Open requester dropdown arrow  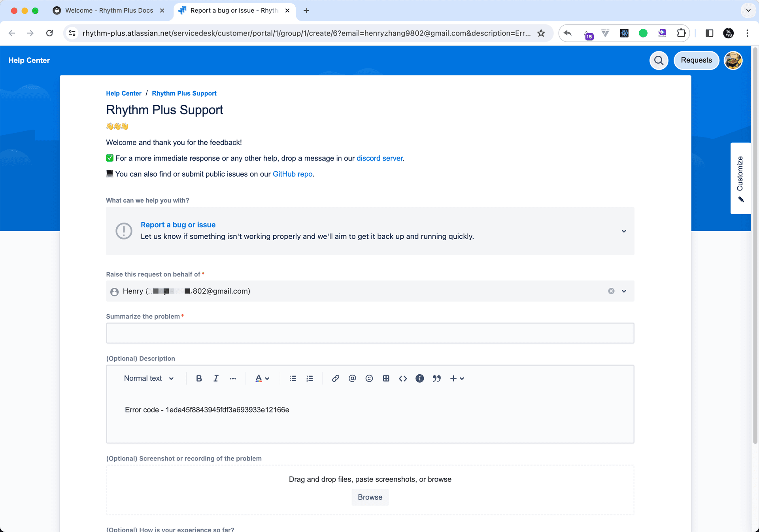point(624,291)
